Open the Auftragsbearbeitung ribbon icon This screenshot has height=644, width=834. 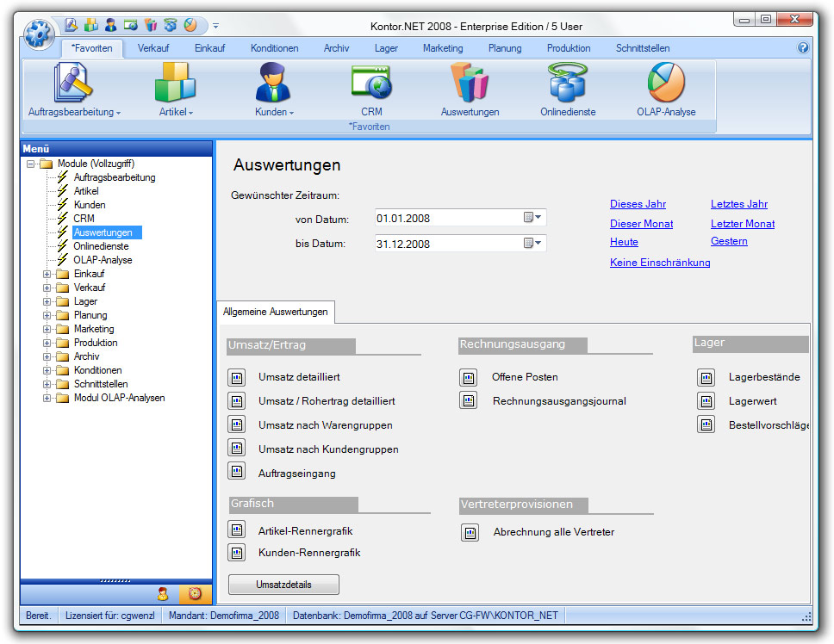[74, 84]
